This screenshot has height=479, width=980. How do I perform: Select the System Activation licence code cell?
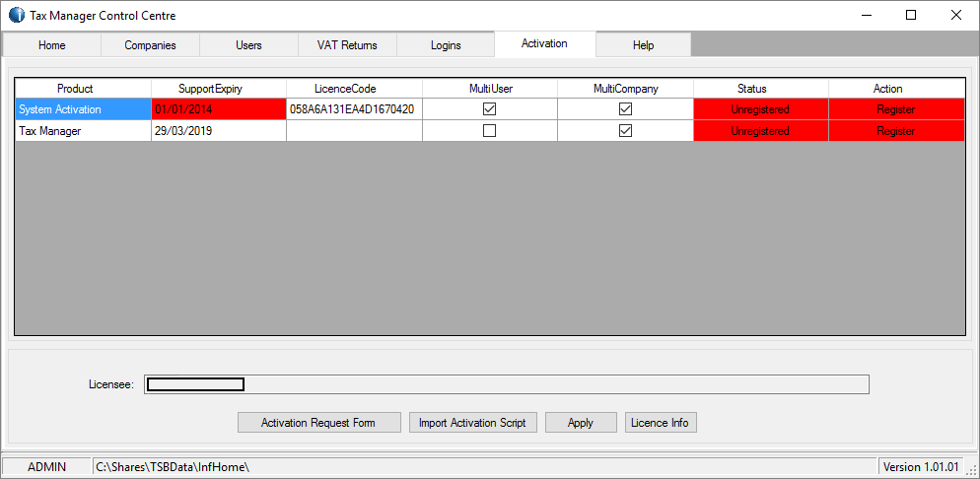[x=354, y=109]
